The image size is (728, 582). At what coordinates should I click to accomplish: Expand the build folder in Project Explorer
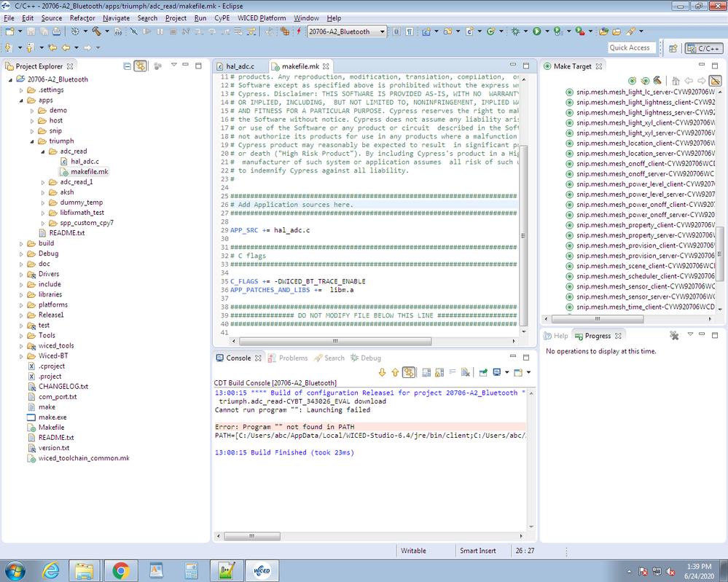(22, 243)
